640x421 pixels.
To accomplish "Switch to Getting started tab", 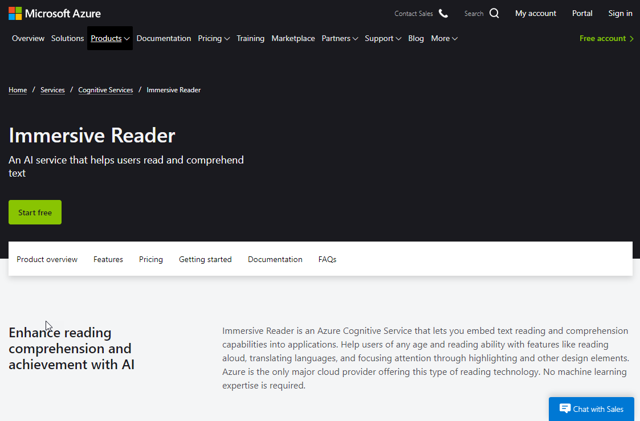I will coord(205,259).
